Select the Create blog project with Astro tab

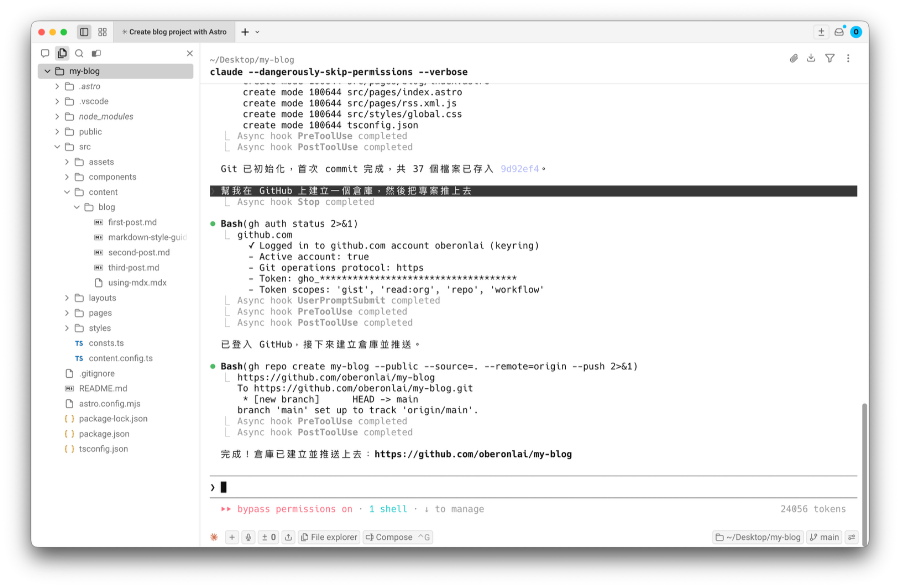174,32
